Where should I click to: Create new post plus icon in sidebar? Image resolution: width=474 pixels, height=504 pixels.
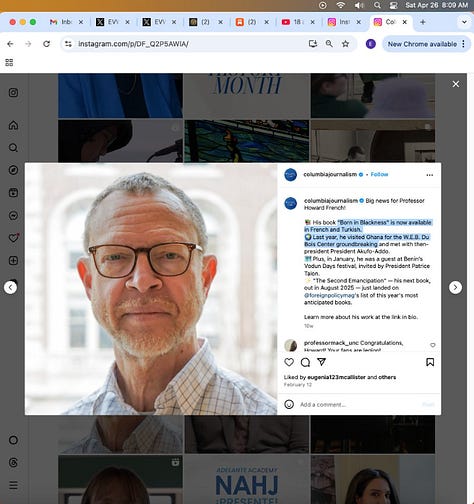pos(13,260)
